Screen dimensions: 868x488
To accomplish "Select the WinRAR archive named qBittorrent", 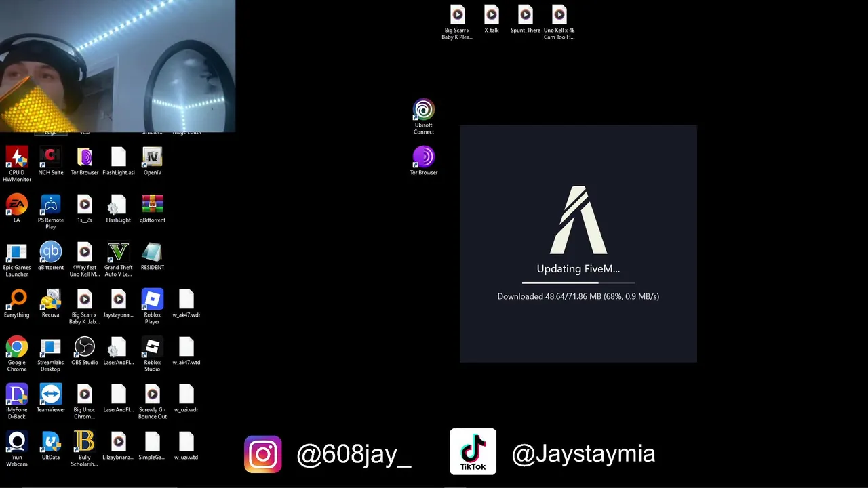I will click(x=153, y=209).
